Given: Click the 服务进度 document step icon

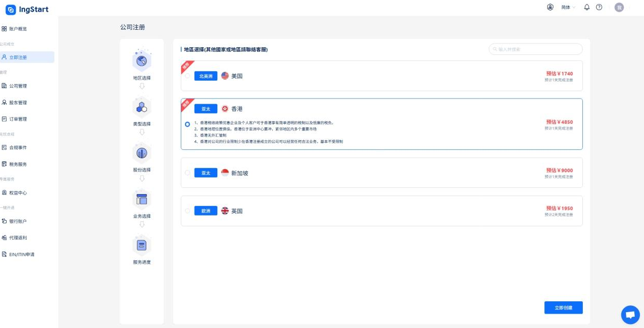Looking at the screenshot, I should point(142,245).
